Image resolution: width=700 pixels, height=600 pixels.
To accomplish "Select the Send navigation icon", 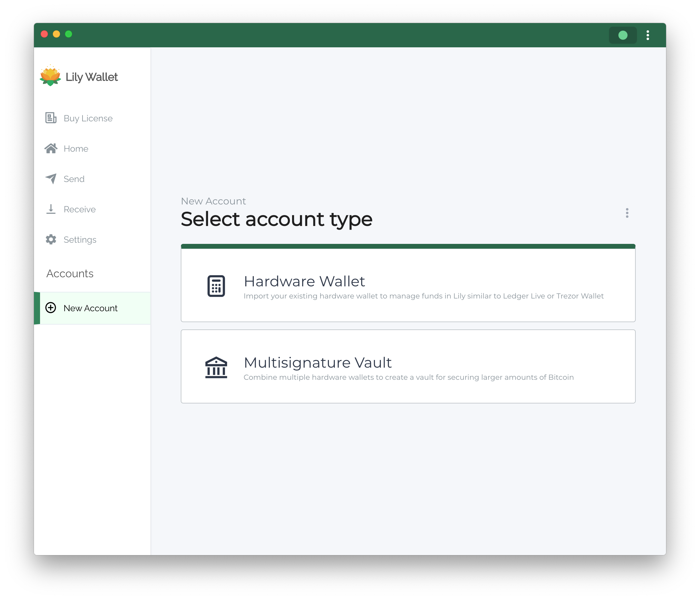I will (51, 179).
